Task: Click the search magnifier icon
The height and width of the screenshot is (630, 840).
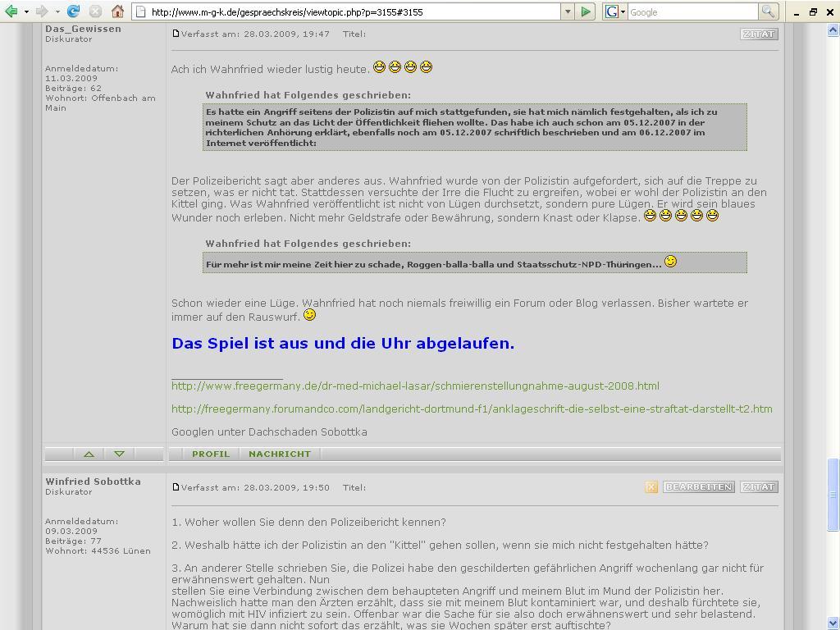Action: pyautogui.click(x=768, y=11)
